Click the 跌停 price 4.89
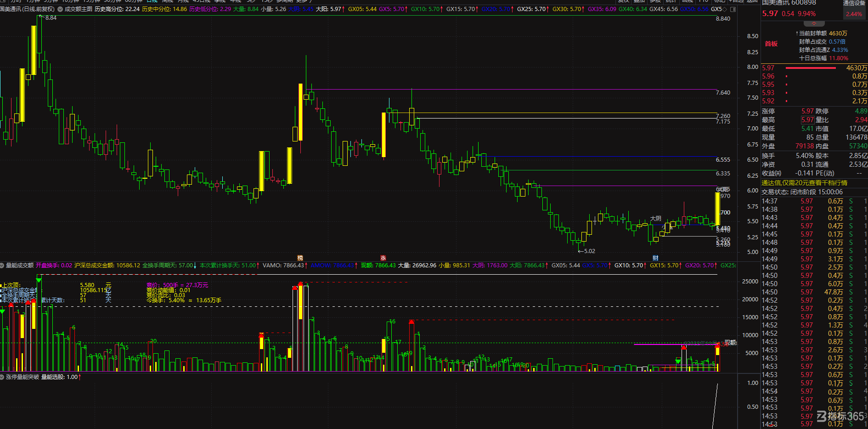This screenshot has width=868, height=429. click(861, 111)
